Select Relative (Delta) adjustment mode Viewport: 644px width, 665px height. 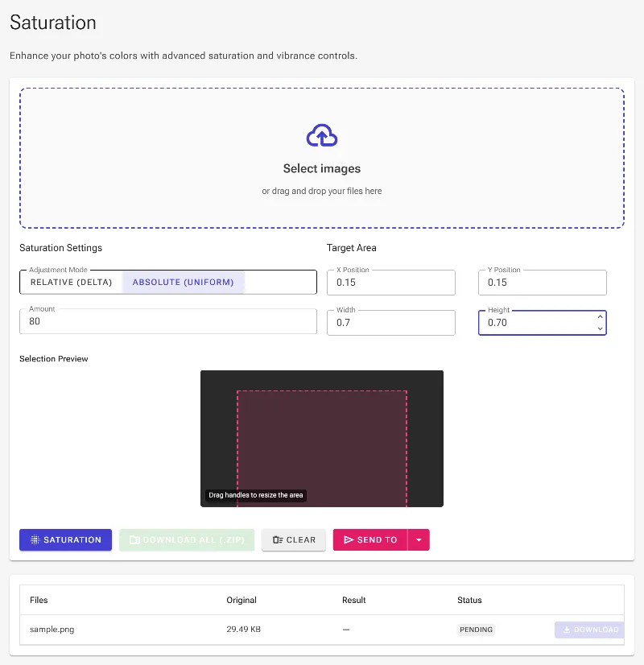[71, 282]
